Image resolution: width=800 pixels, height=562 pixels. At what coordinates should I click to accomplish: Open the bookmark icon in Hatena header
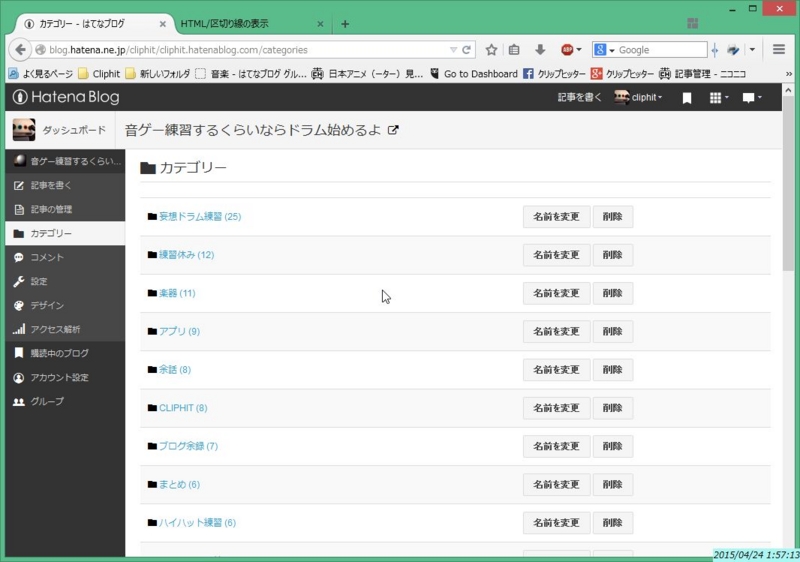coord(687,98)
